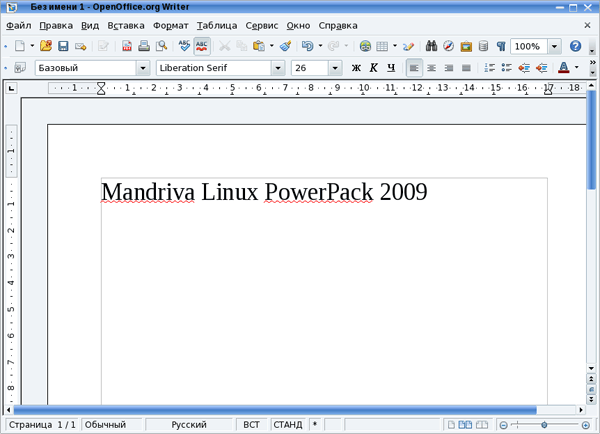This screenshot has width=600, height=434.
Task: Open Data Sources cylinder icon
Action: (483, 46)
